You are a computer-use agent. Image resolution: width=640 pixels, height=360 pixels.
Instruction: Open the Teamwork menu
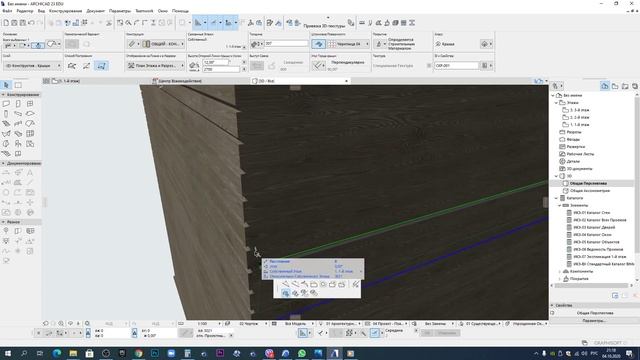144,11
